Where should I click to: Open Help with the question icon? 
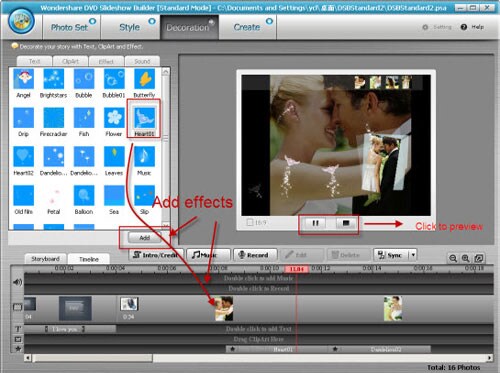click(x=464, y=27)
